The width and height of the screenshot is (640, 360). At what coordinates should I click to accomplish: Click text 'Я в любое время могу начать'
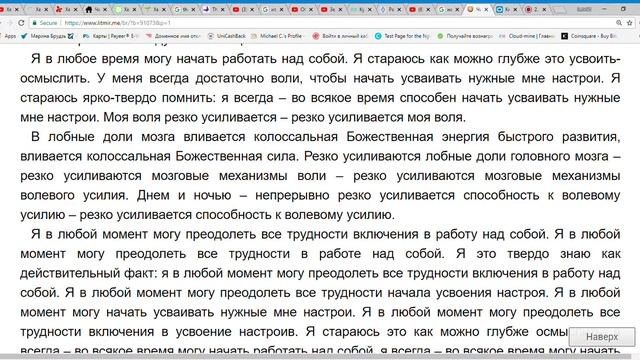124,59
